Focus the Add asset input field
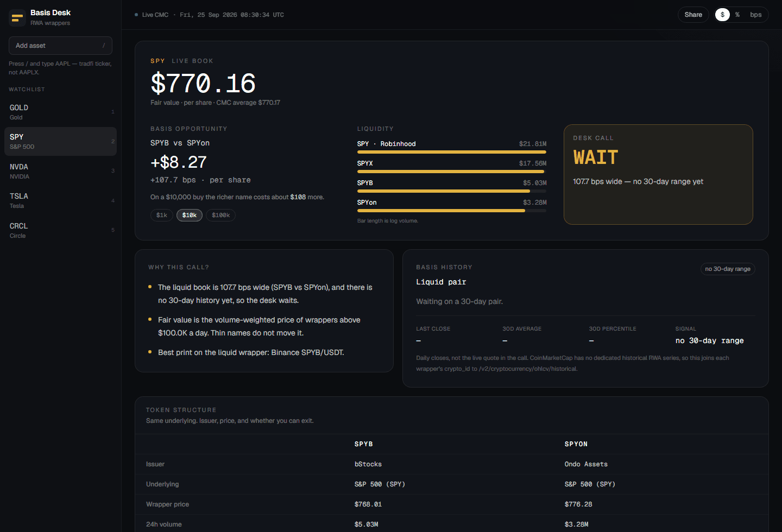 pos(60,46)
